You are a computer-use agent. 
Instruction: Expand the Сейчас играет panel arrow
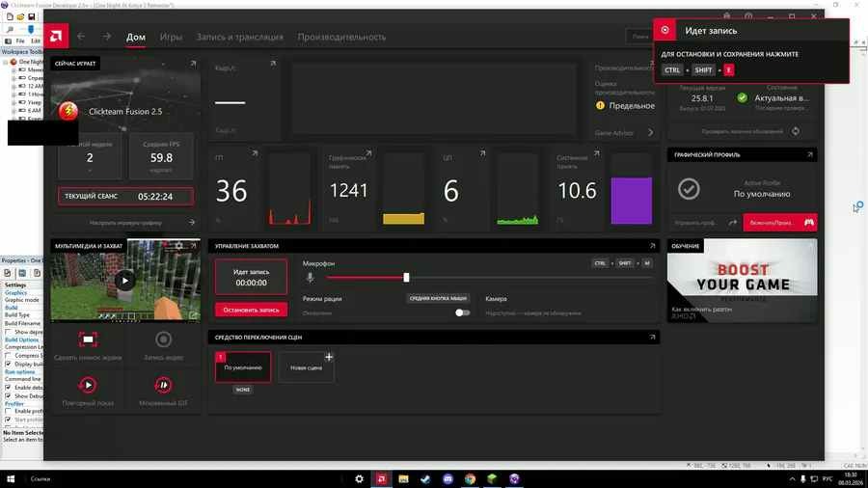[x=193, y=64]
